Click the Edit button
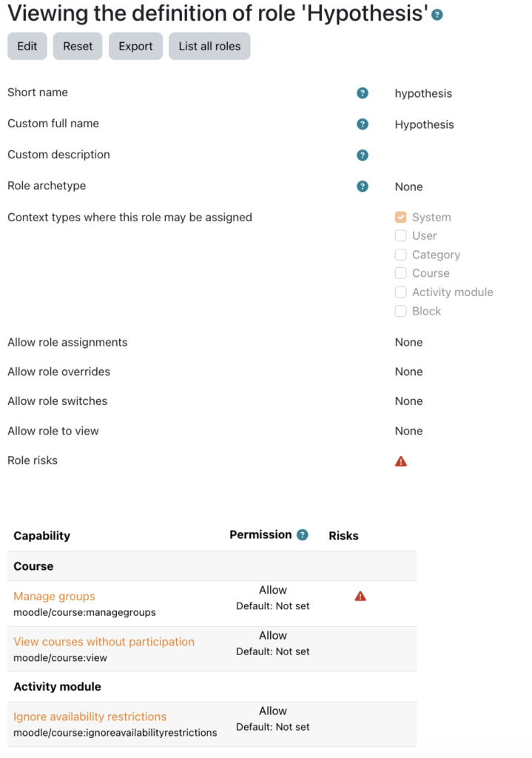Image resolution: width=532 pixels, height=758 pixels. [x=27, y=46]
